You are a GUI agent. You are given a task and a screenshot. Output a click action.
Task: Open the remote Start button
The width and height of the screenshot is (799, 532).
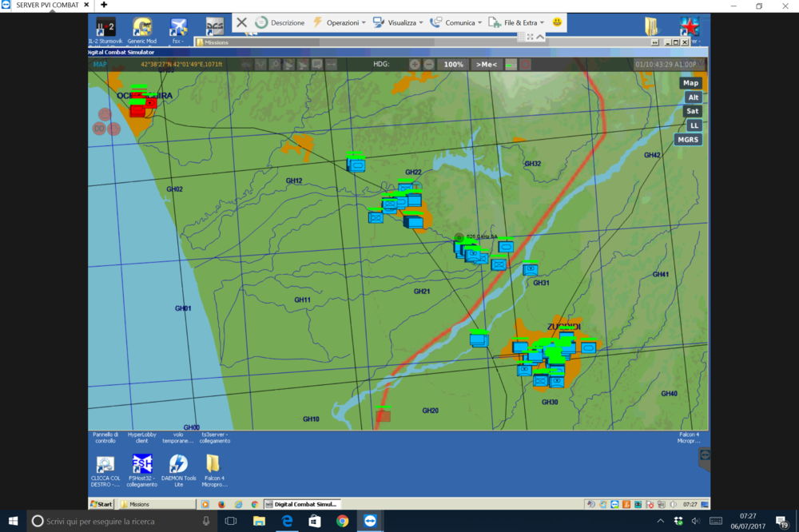101,504
